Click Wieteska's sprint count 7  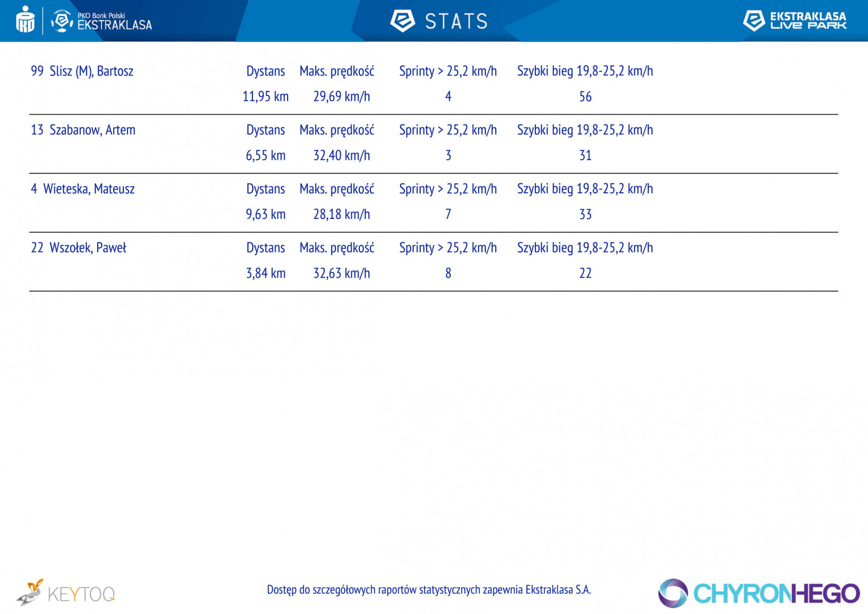pyautogui.click(x=448, y=214)
